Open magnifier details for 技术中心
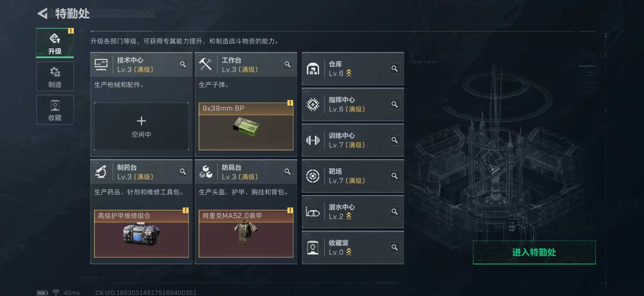644x296 pixels. 183,64
